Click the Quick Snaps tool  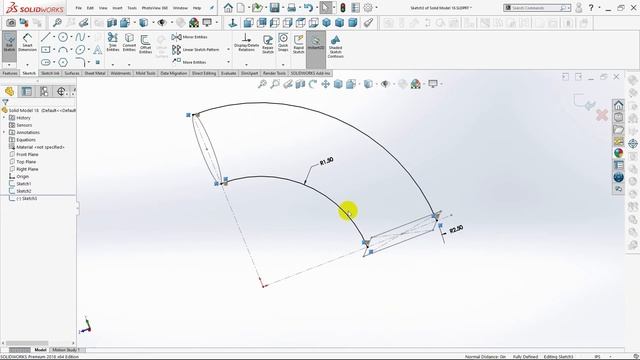(283, 43)
